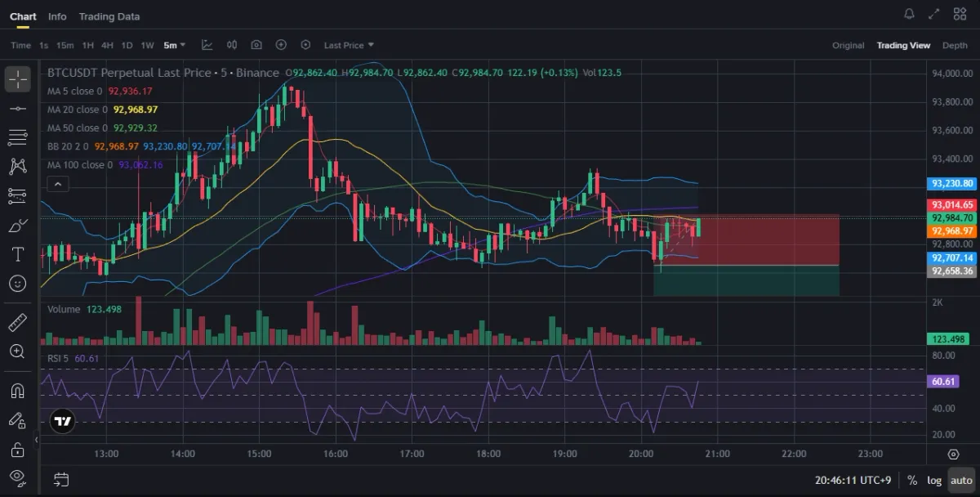Switch to the Depth view tab
Image resolution: width=980 pixels, height=497 pixels.
click(x=955, y=45)
